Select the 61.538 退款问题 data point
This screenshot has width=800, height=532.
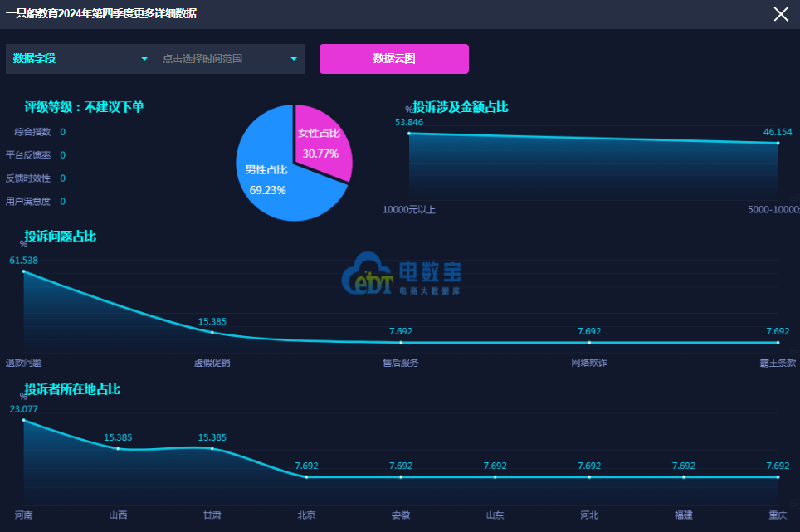(23, 271)
